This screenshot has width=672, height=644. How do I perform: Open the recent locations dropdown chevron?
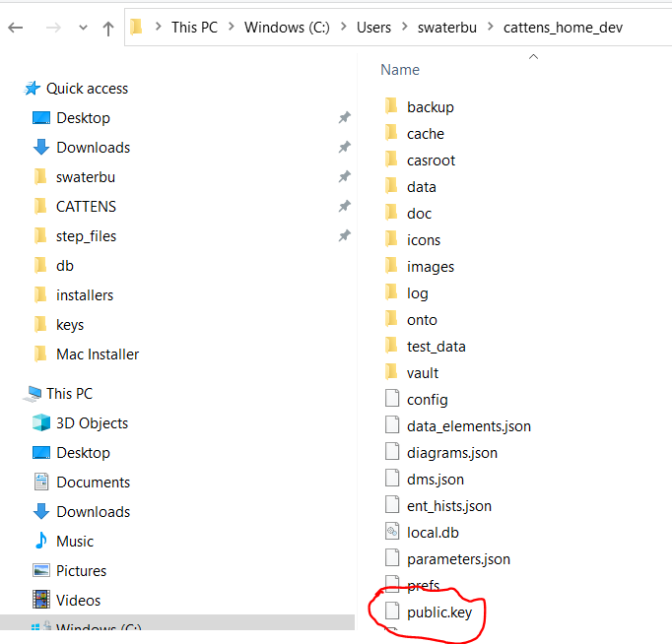[83, 28]
